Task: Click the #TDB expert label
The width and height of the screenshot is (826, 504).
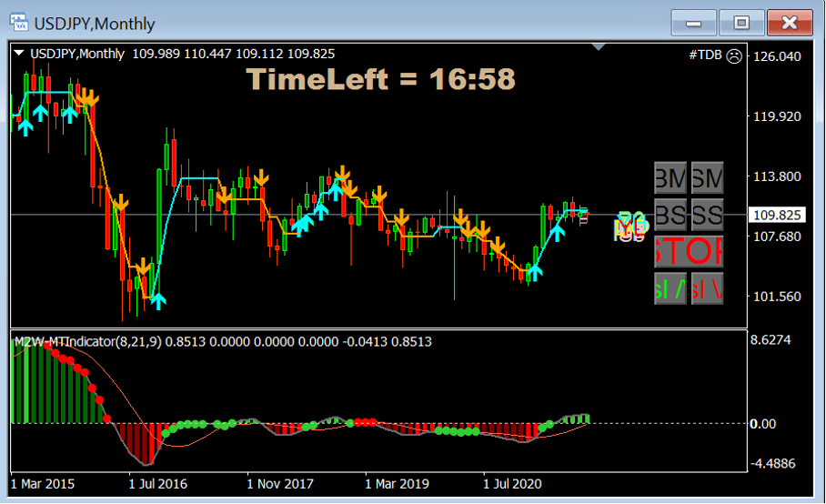Action: [x=705, y=55]
